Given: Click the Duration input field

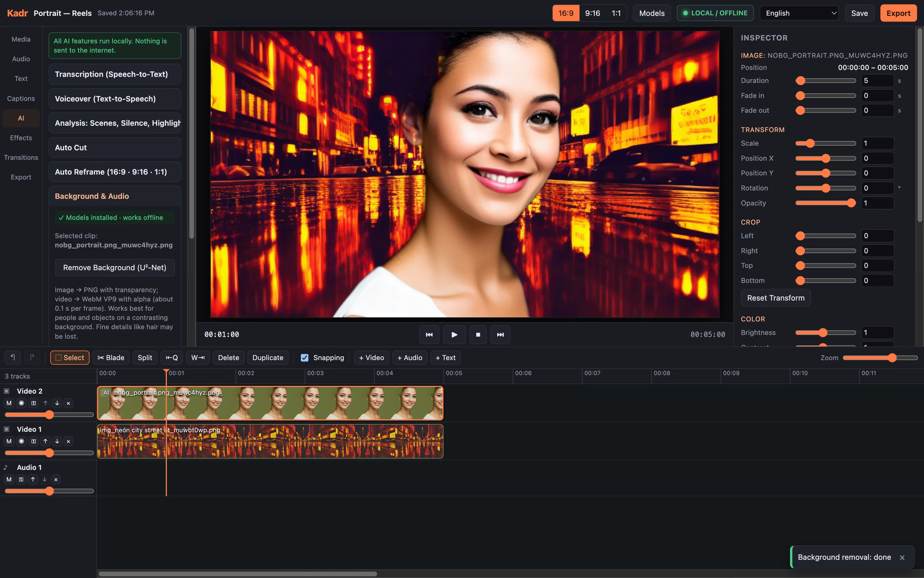Looking at the screenshot, I should pos(878,81).
